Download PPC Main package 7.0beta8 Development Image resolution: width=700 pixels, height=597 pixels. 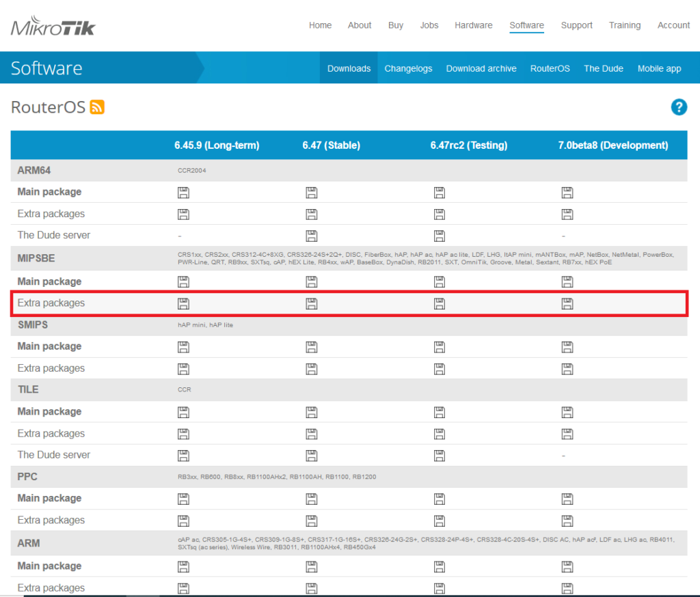tap(567, 499)
